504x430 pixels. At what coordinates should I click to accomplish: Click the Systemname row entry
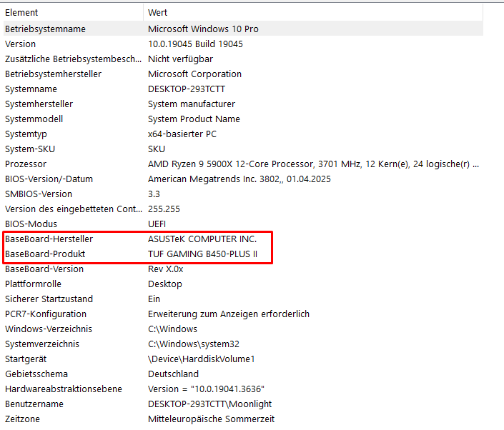[31, 89]
